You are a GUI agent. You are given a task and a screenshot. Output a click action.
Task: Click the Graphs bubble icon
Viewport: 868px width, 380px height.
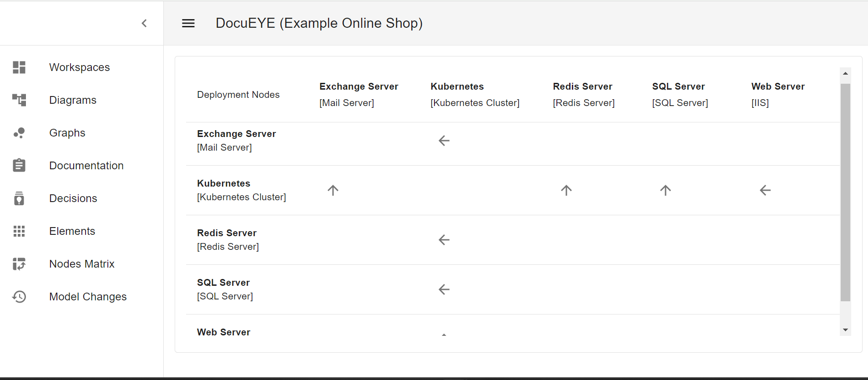(19, 133)
